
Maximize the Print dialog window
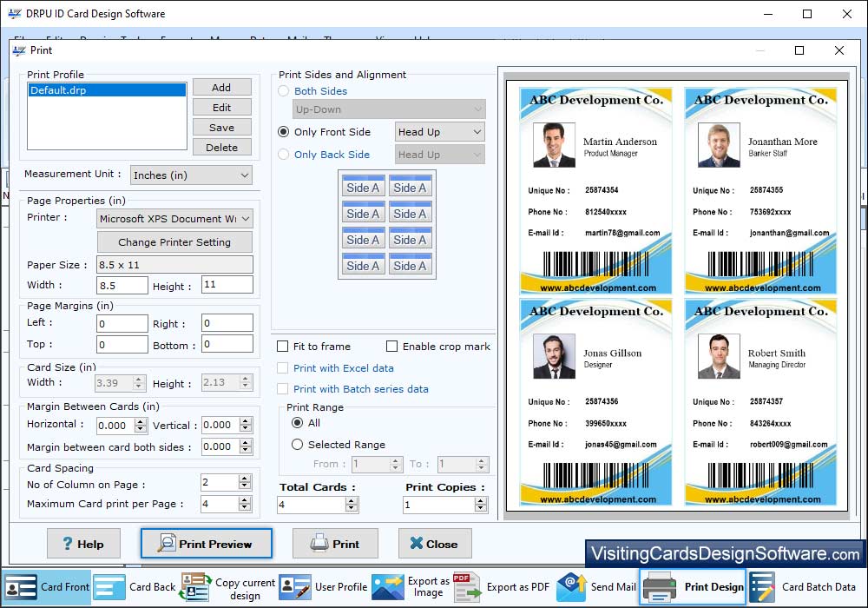tap(799, 50)
